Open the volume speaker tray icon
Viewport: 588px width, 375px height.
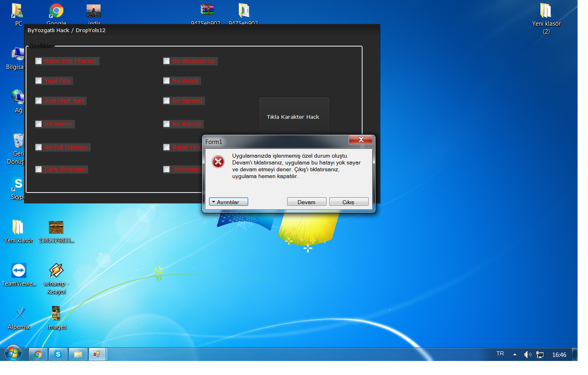(x=527, y=355)
